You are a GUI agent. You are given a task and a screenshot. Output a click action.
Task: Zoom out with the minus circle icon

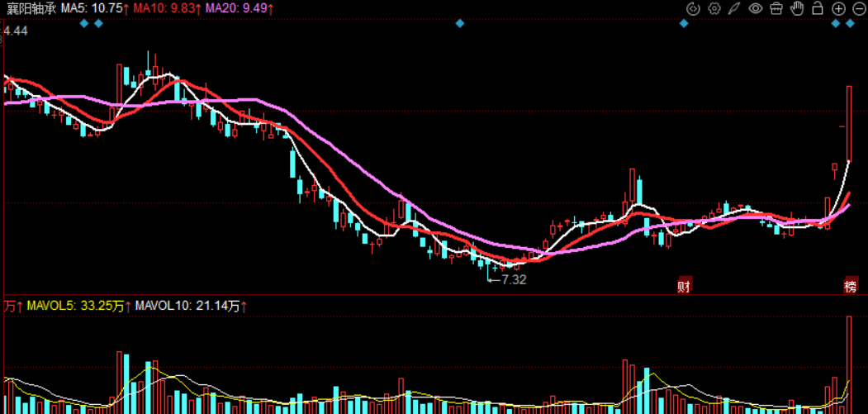pos(859,8)
